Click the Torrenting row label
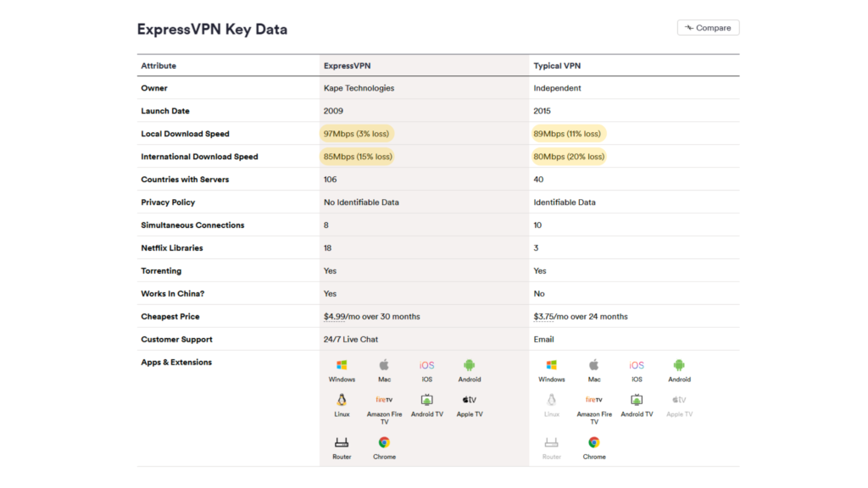Screen dimensions: 868x488 coord(161,271)
